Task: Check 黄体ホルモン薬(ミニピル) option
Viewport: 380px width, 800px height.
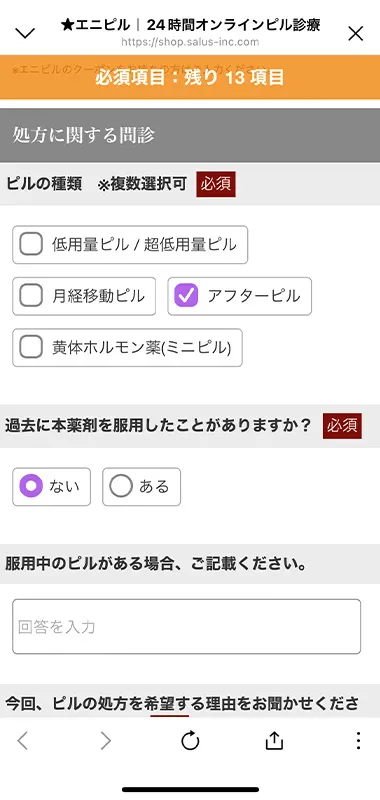Action: click(x=127, y=347)
